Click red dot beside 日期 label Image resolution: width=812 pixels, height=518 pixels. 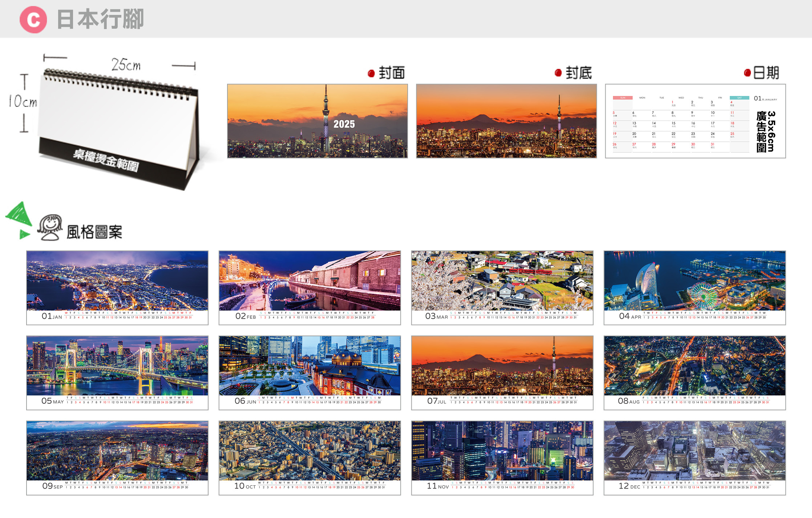747,73
